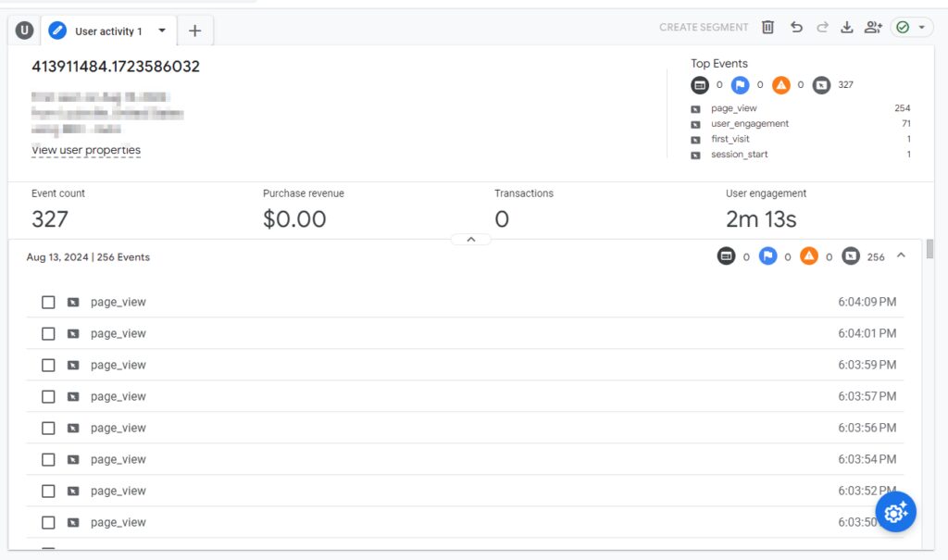Check the 6:04:09 PM page_view event

[x=48, y=303]
